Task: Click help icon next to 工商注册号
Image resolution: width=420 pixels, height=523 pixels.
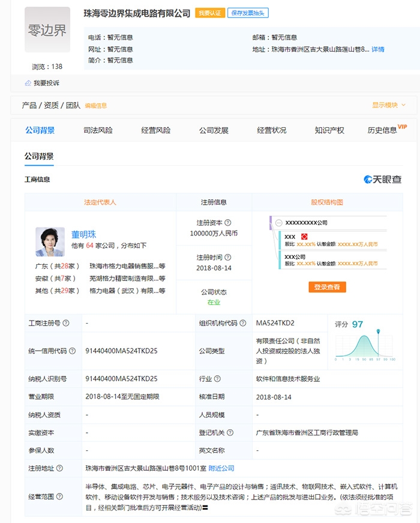Action: pos(66,323)
